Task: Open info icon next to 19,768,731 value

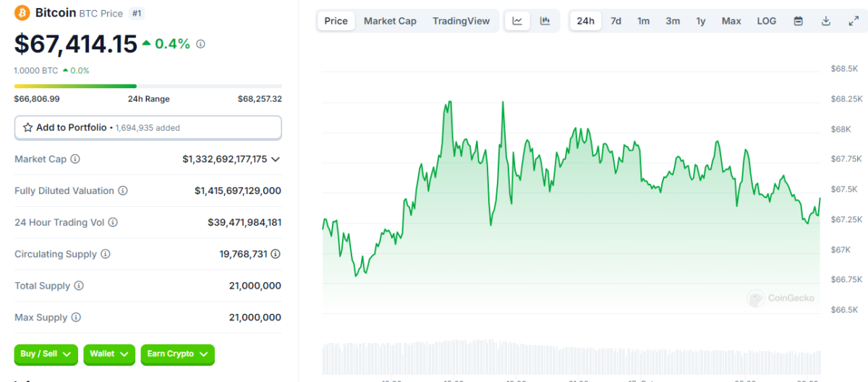Action: [x=276, y=254]
